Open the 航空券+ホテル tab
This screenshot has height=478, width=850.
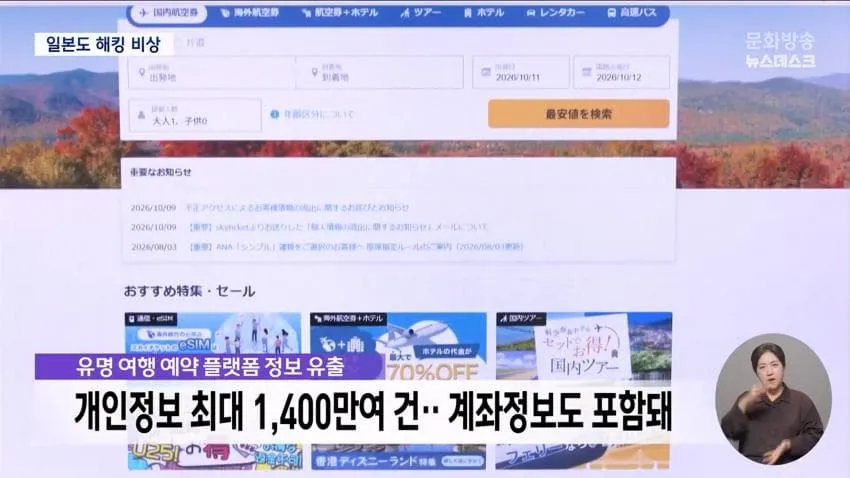pyautogui.click(x=339, y=12)
